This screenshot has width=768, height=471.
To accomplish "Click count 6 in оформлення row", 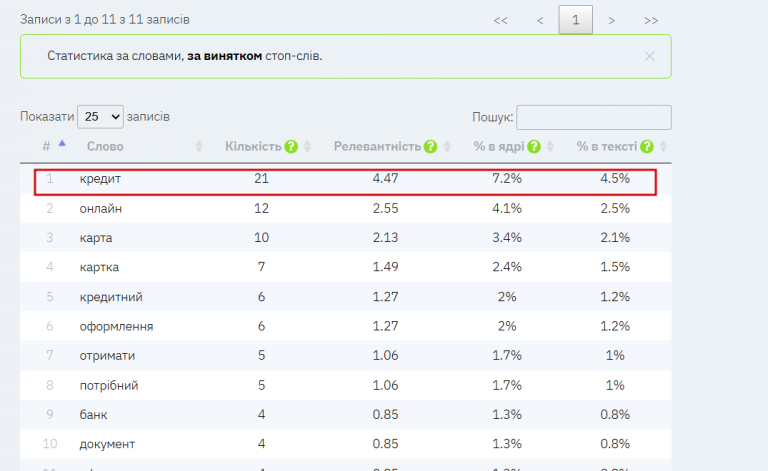I will 262,327.
